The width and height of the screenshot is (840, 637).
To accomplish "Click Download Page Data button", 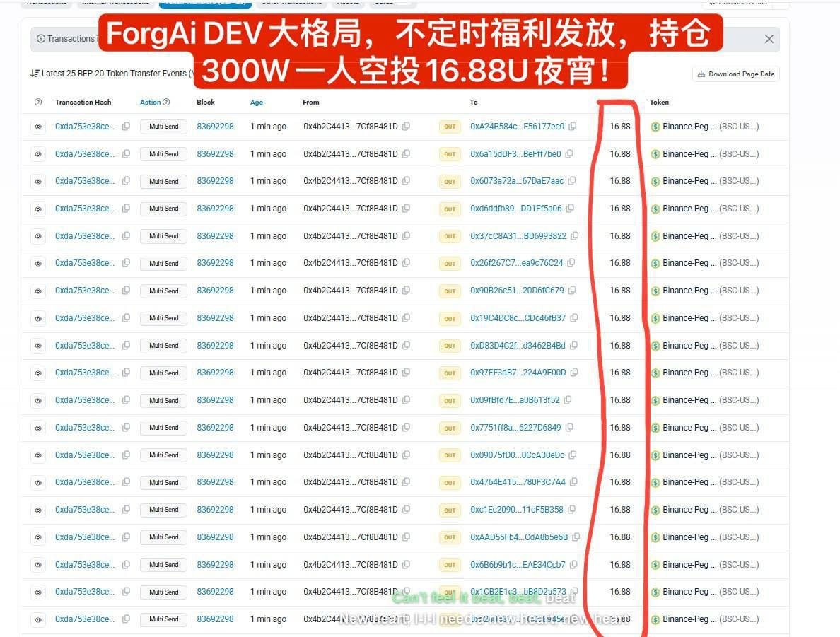I will 736,74.
